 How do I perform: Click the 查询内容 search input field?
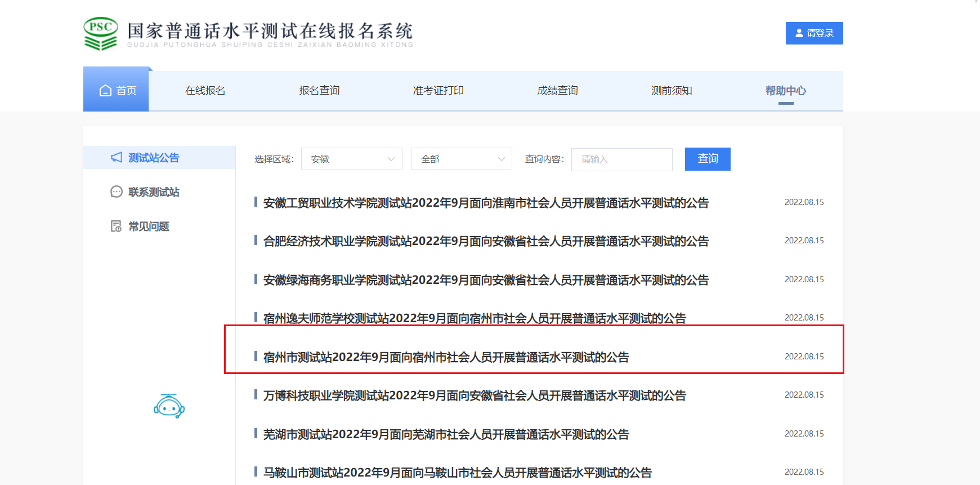click(621, 159)
